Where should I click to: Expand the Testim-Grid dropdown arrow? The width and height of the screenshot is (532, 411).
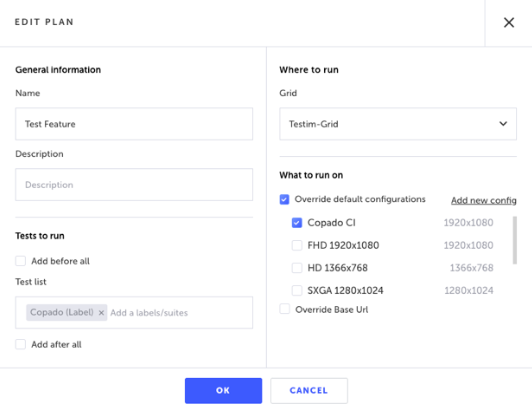[503, 124]
